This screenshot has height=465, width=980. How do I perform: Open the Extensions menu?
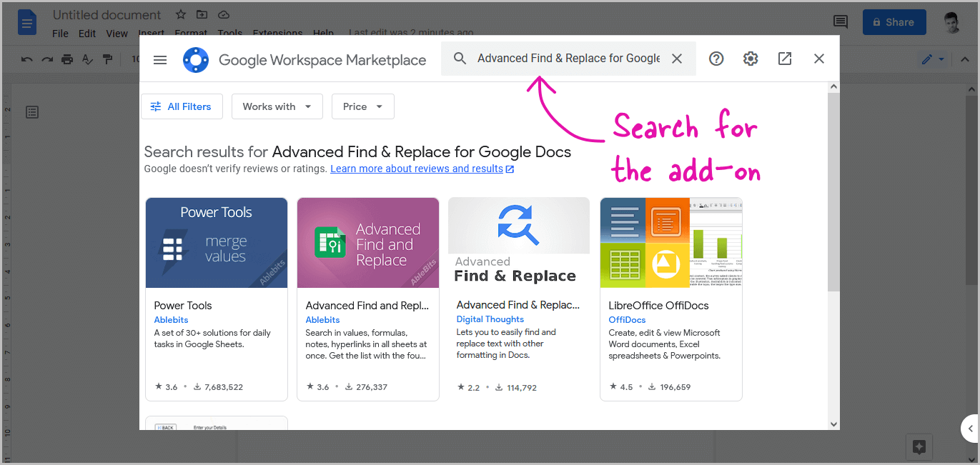click(x=277, y=33)
